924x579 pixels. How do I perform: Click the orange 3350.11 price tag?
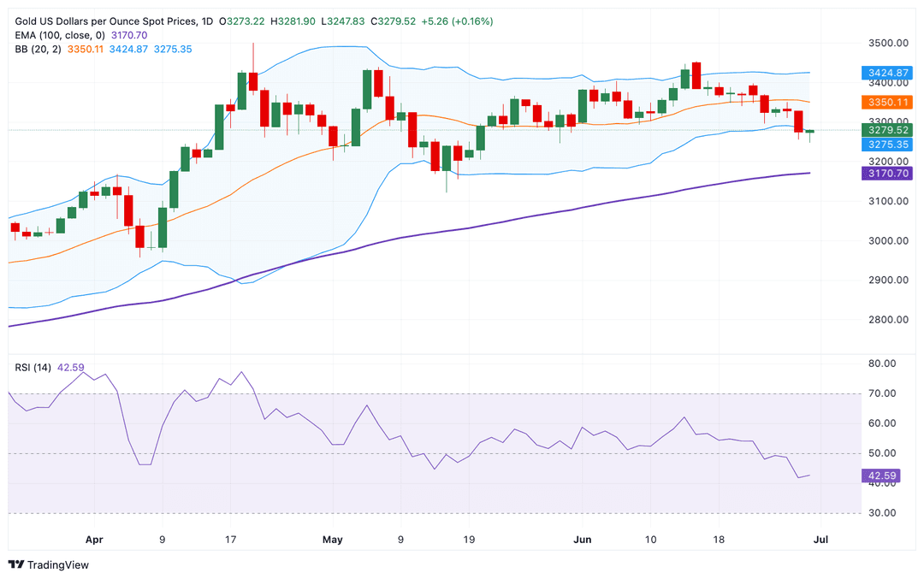click(x=887, y=102)
